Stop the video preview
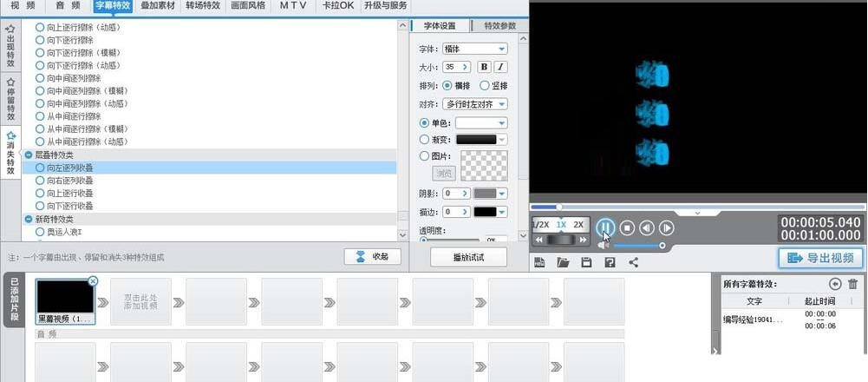868x382 pixels. point(627,227)
